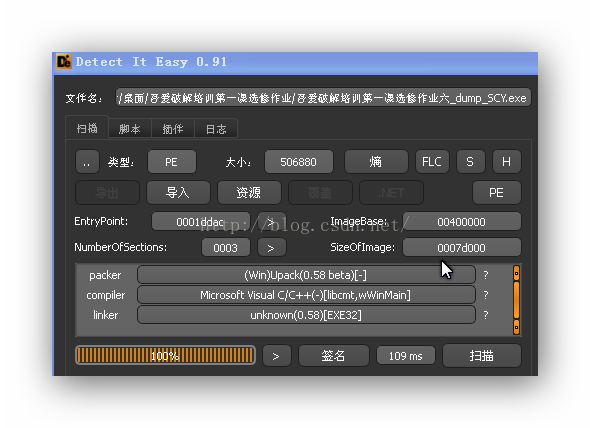Click the '..' browse file button
This screenshot has height=428, width=590.
click(87, 162)
